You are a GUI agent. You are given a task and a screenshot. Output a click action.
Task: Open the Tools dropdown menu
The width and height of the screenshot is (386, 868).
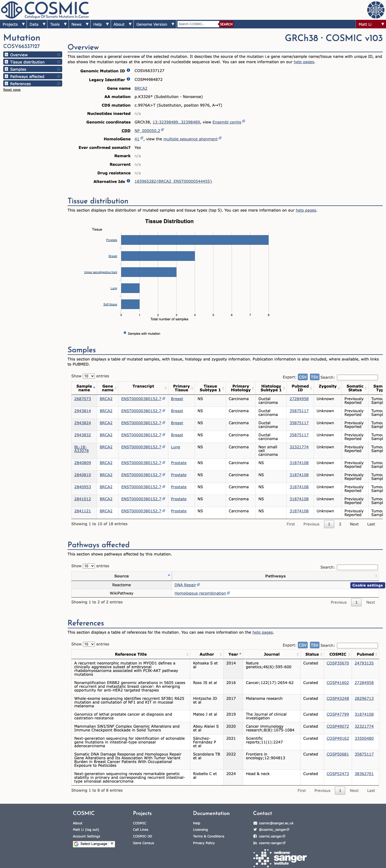tap(58, 24)
